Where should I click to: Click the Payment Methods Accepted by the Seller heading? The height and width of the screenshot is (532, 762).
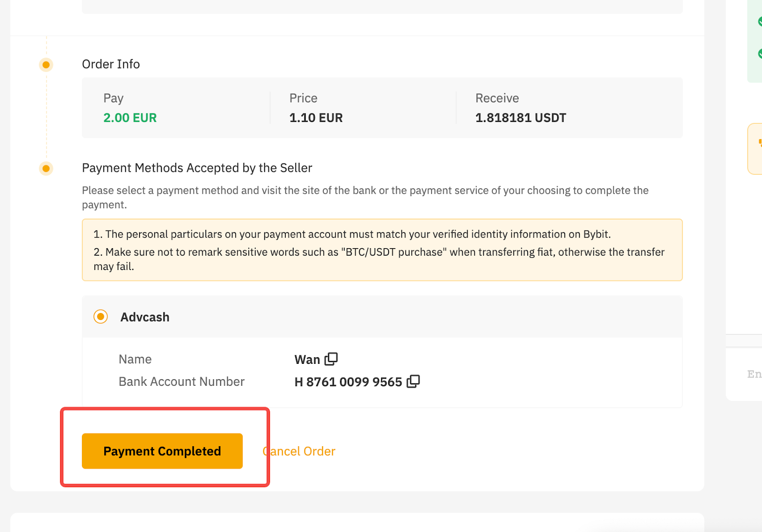(x=197, y=168)
